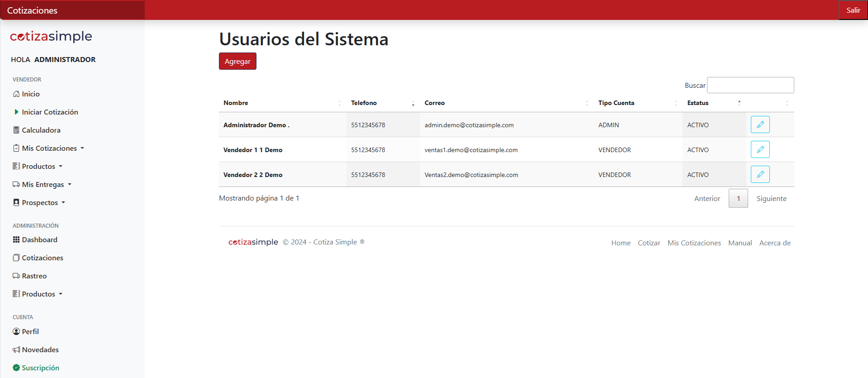Open Suscripción in the sidebar
This screenshot has width=868, height=378.
(x=40, y=368)
